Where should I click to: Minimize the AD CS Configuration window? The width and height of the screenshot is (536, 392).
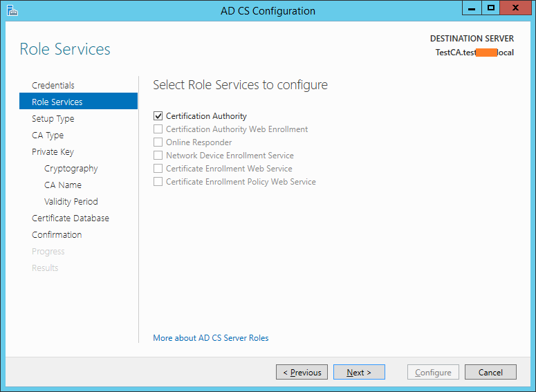(x=472, y=8)
